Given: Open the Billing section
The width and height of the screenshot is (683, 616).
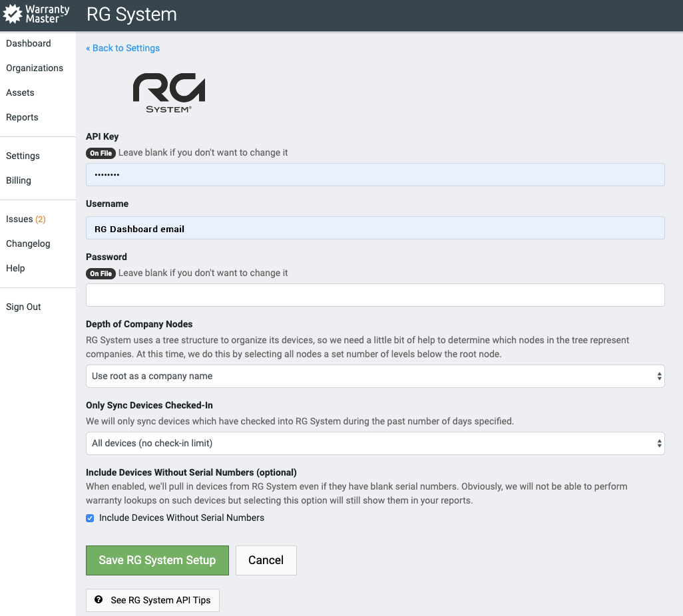Looking at the screenshot, I should (19, 180).
